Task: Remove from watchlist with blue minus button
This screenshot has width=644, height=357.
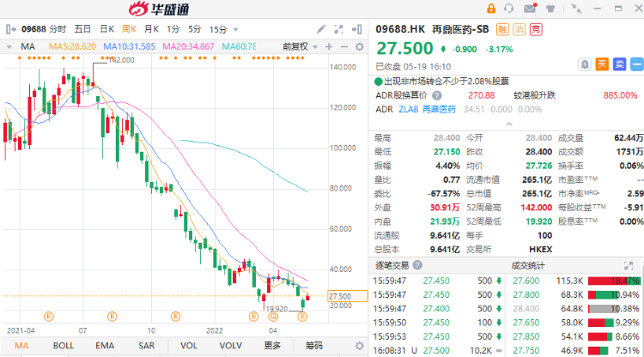Action: click(x=636, y=64)
